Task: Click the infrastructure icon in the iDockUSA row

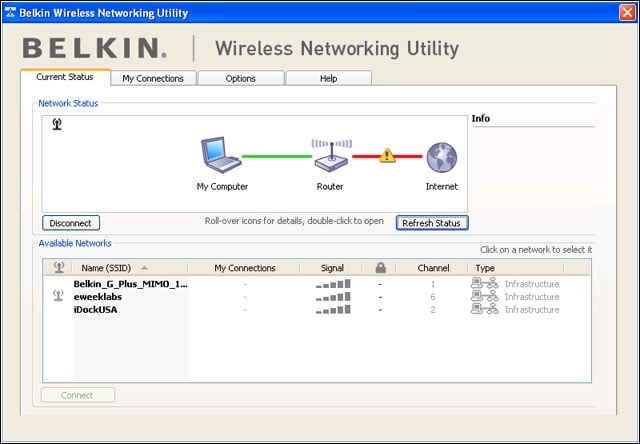Action: [x=484, y=309]
